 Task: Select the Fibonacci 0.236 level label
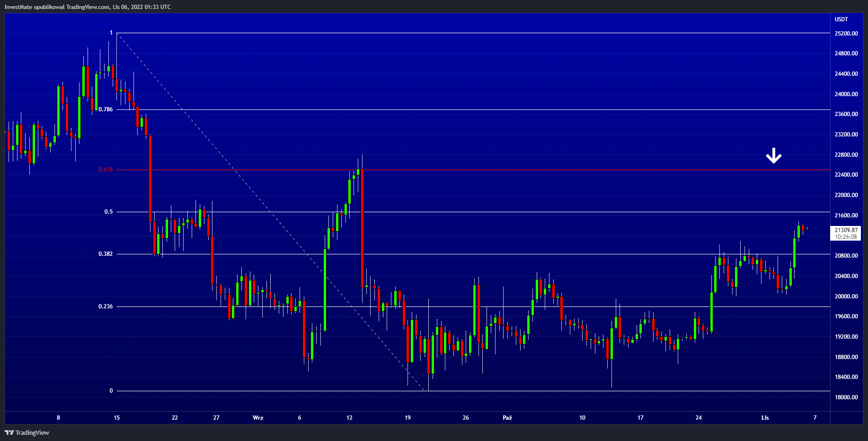pos(106,306)
